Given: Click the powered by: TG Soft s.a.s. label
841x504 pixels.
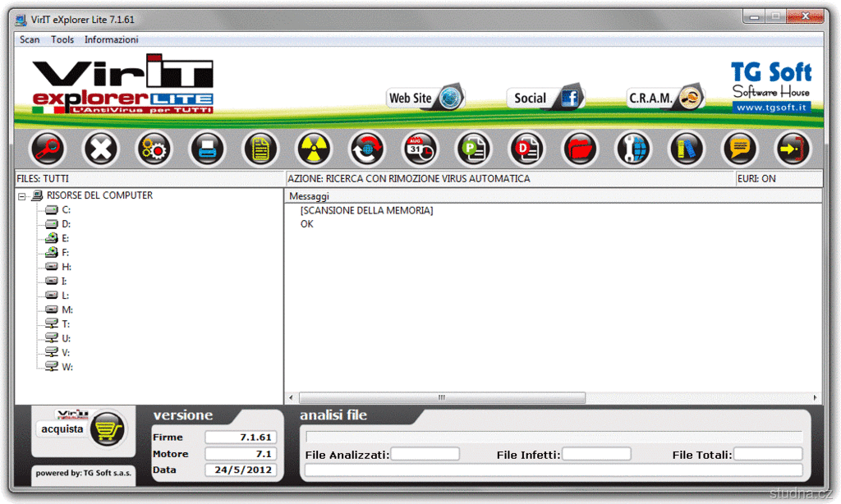Looking at the screenshot, I should (x=84, y=473).
